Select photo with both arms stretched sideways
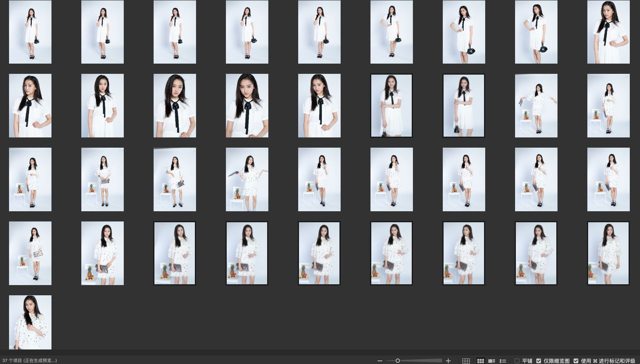640x364 pixels. click(x=536, y=106)
